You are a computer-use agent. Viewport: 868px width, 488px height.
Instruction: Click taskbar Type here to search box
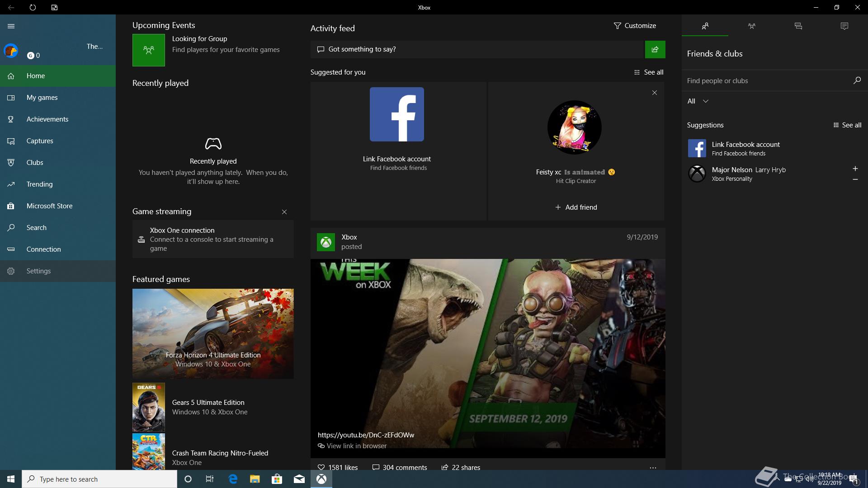pos(99,479)
